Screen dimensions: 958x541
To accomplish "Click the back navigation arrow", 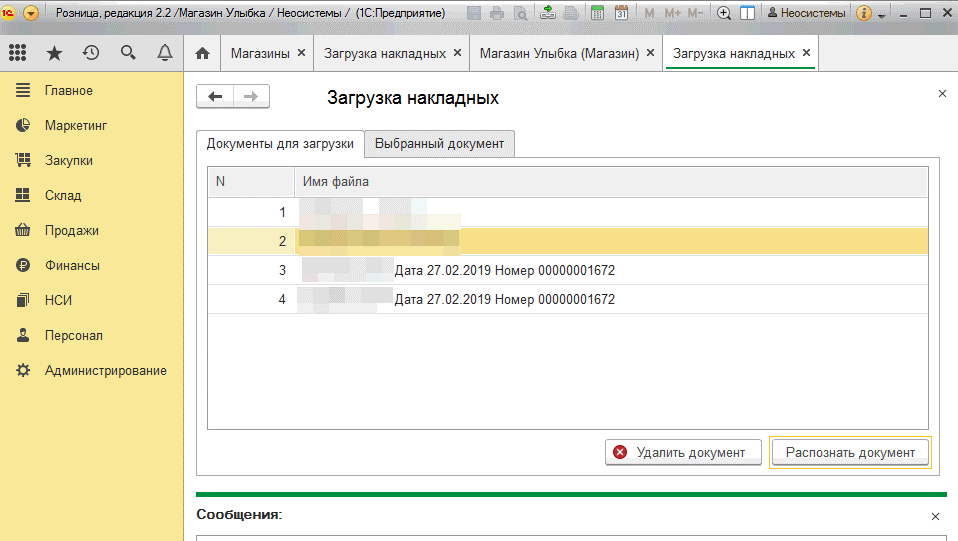I will tap(215, 96).
